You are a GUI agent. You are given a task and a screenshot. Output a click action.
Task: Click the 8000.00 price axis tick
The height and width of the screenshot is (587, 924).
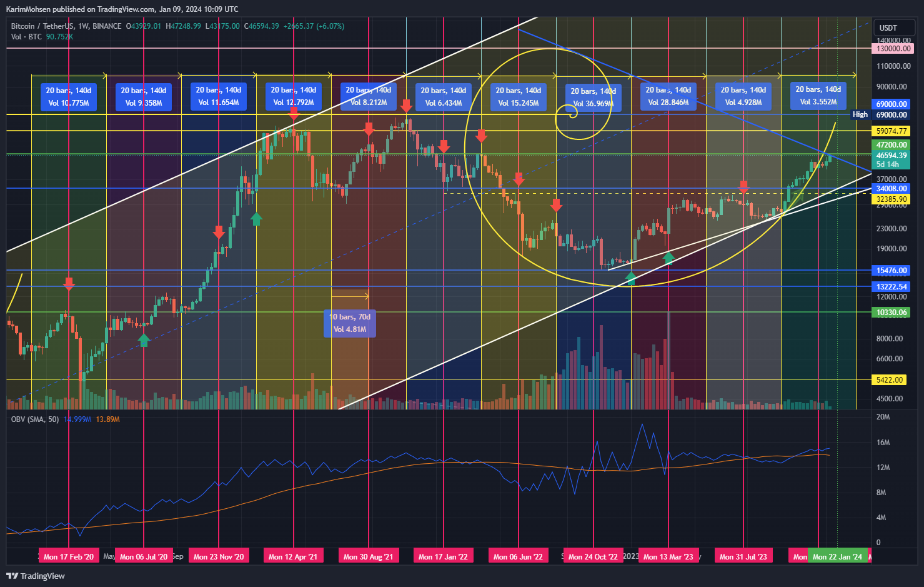coord(890,339)
